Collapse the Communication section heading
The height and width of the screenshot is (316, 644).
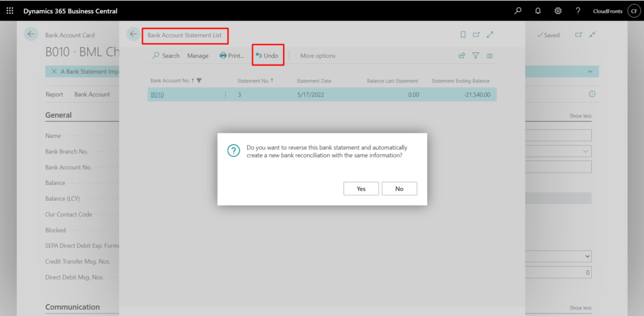(72, 307)
